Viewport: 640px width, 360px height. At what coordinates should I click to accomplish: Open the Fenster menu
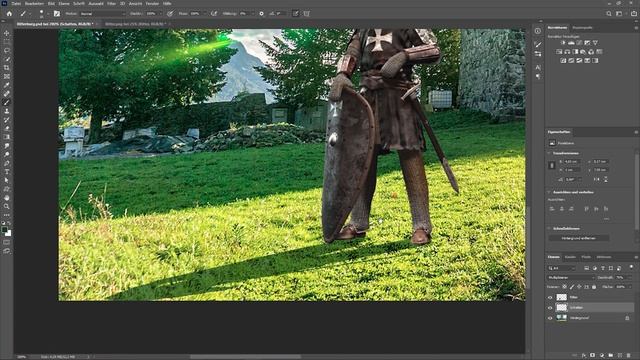tap(152, 3)
